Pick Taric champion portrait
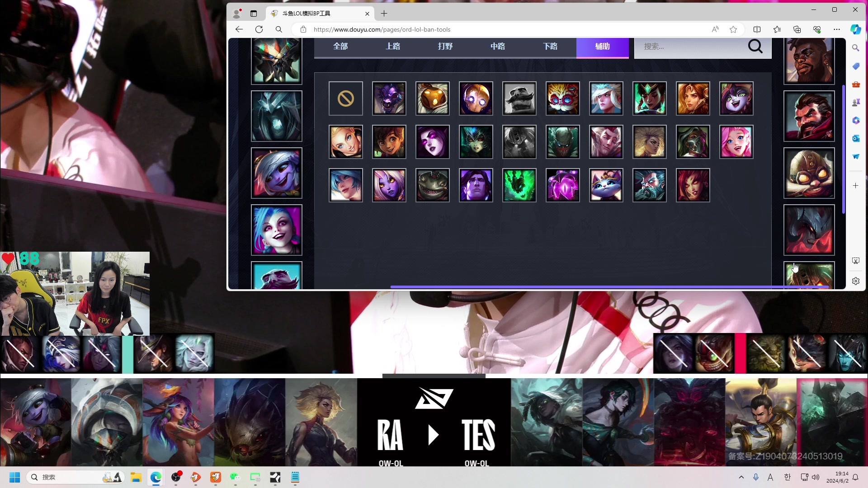This screenshot has height=488, width=868. pos(476,185)
